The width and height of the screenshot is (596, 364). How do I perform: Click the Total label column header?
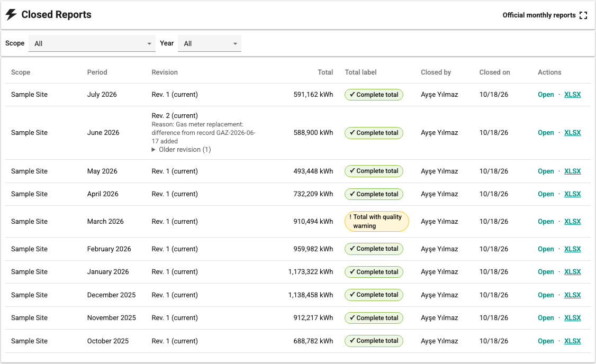click(x=360, y=72)
